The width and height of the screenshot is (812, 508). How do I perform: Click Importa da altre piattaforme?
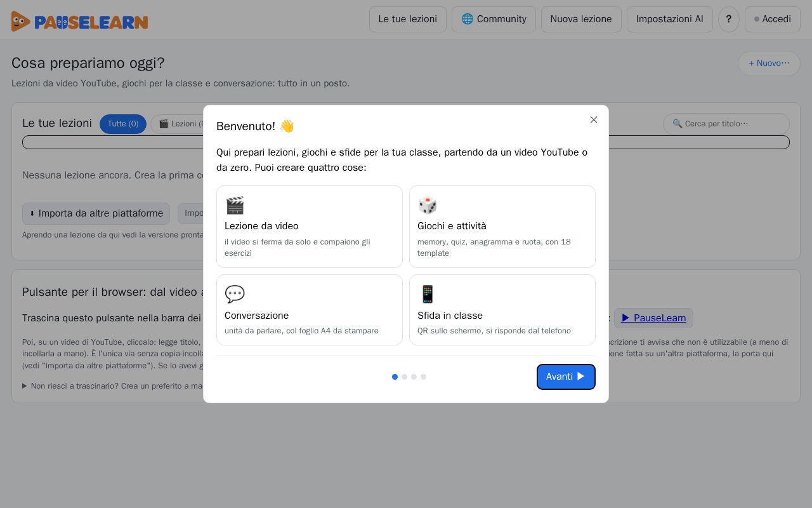(96, 213)
